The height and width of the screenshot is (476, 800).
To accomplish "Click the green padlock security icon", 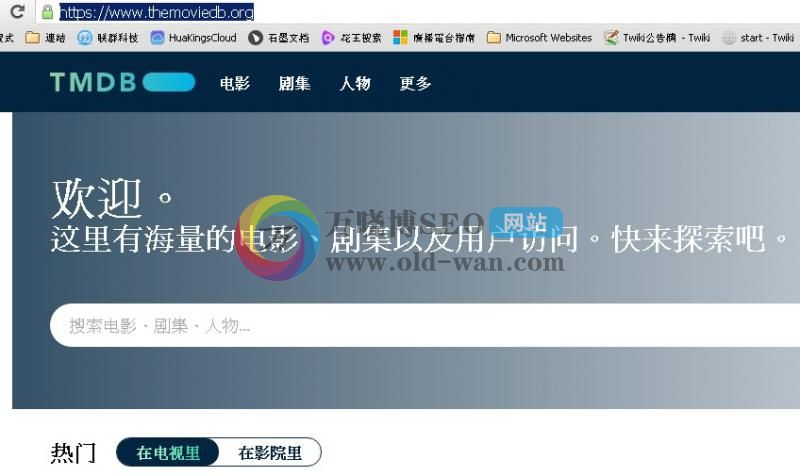I will [47, 12].
